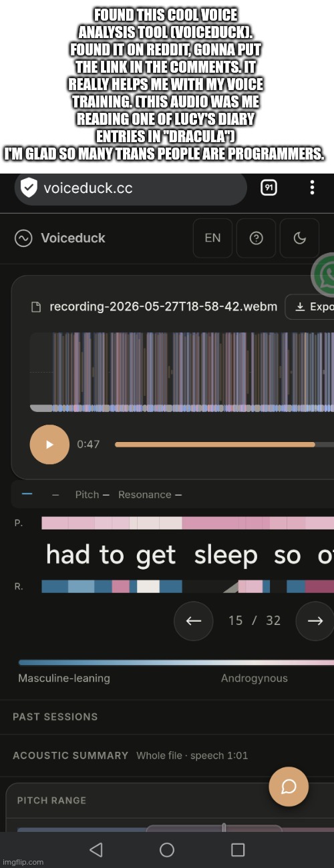Go to the previous segment with left arrow
This screenshot has height=868, width=334.
[194, 621]
